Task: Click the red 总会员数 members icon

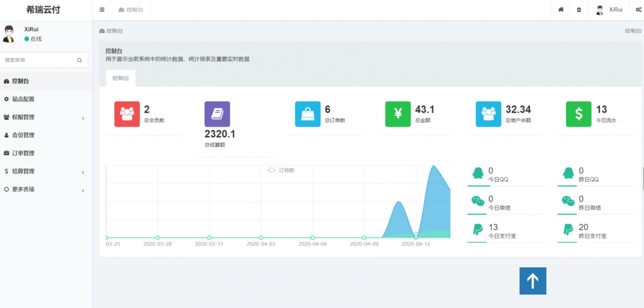Action: point(126,114)
